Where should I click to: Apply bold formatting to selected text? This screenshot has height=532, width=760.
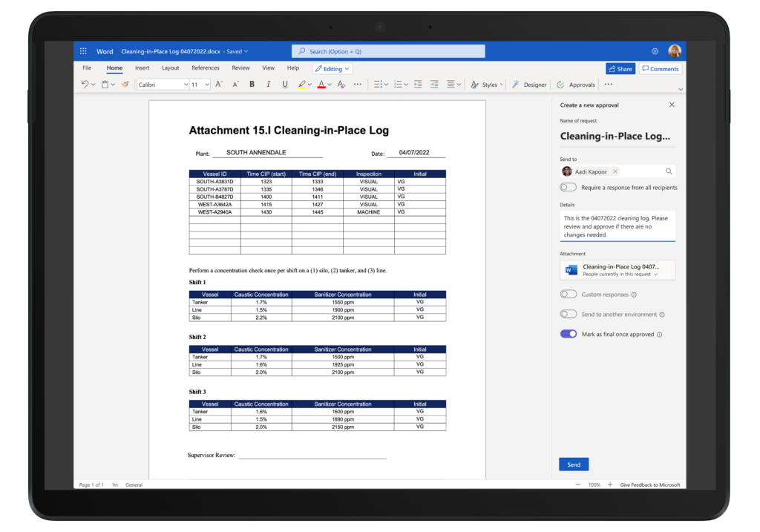252,84
